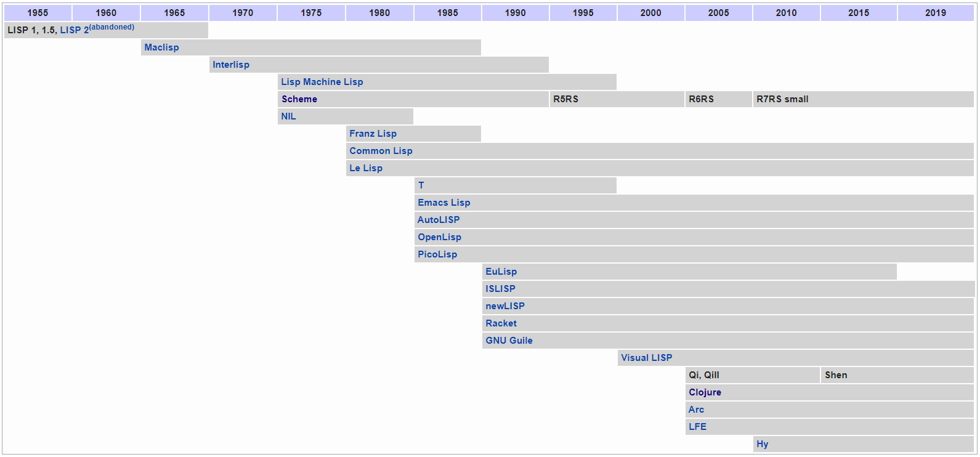Click the 1980 column header
The width and height of the screenshot is (980, 457).
tap(379, 13)
